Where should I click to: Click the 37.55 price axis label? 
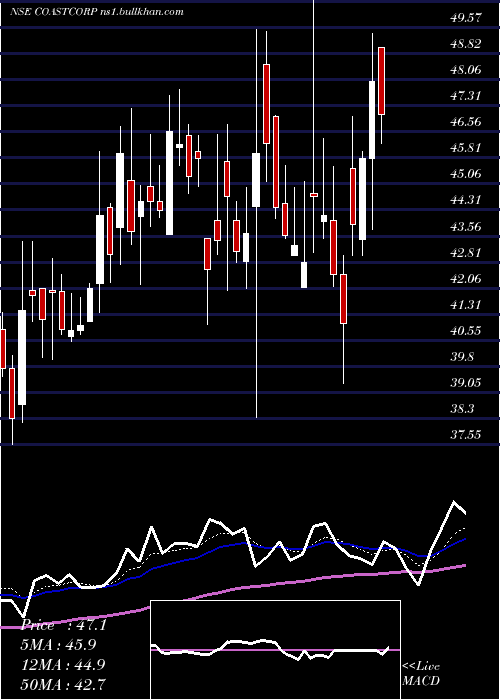pyautogui.click(x=466, y=435)
